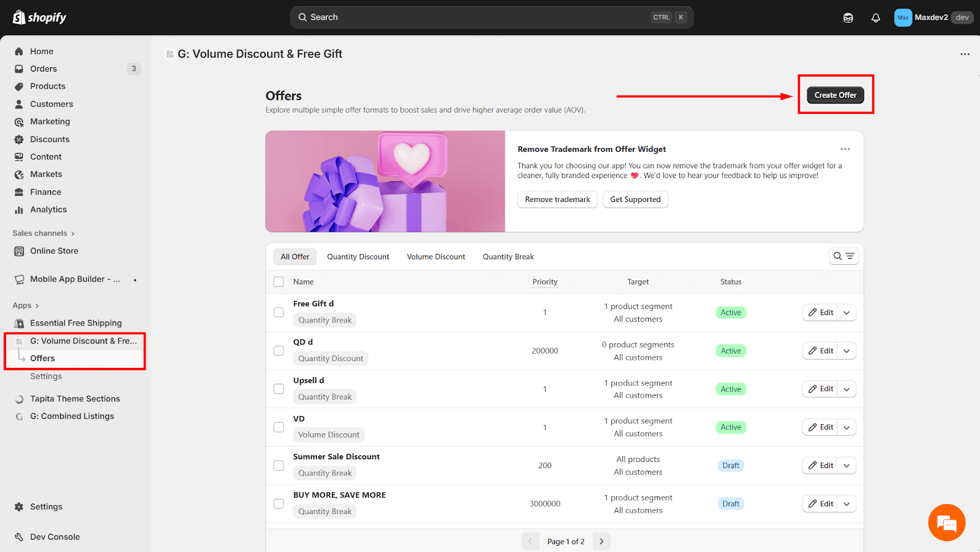980x552 pixels.
Task: Switch to All Offer tab
Action: [295, 257]
